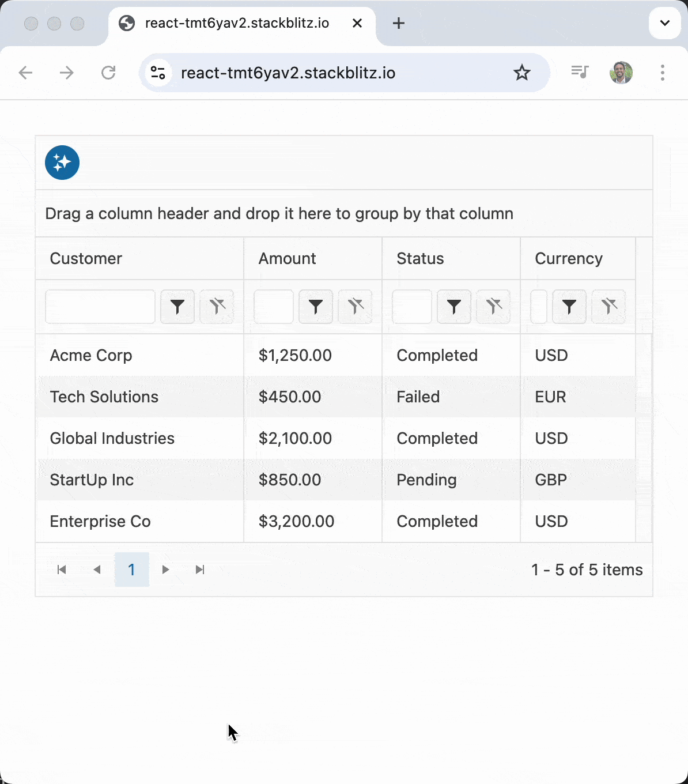The image size is (688, 784).
Task: Open Customer column filter operator menu
Action: click(x=177, y=307)
